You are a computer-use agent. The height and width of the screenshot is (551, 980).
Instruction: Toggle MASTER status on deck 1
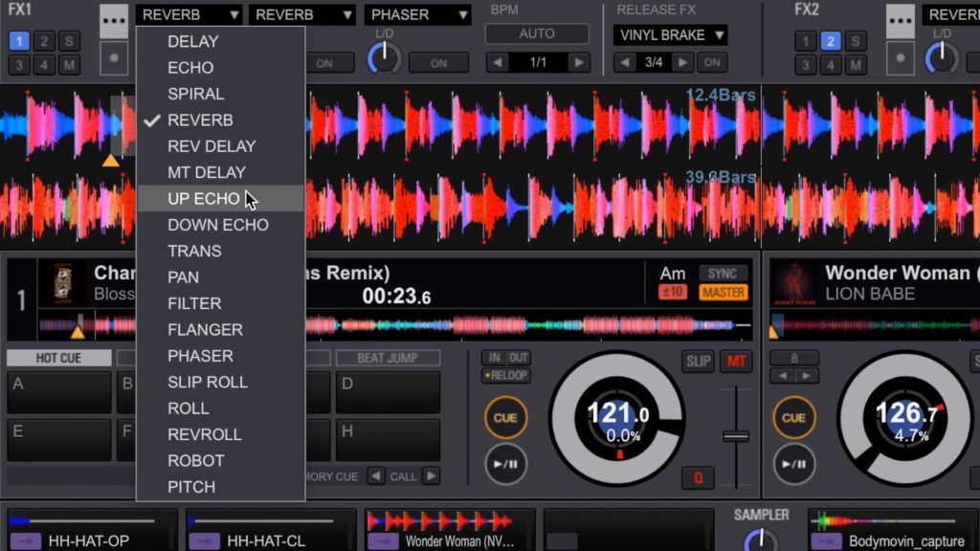click(x=724, y=293)
